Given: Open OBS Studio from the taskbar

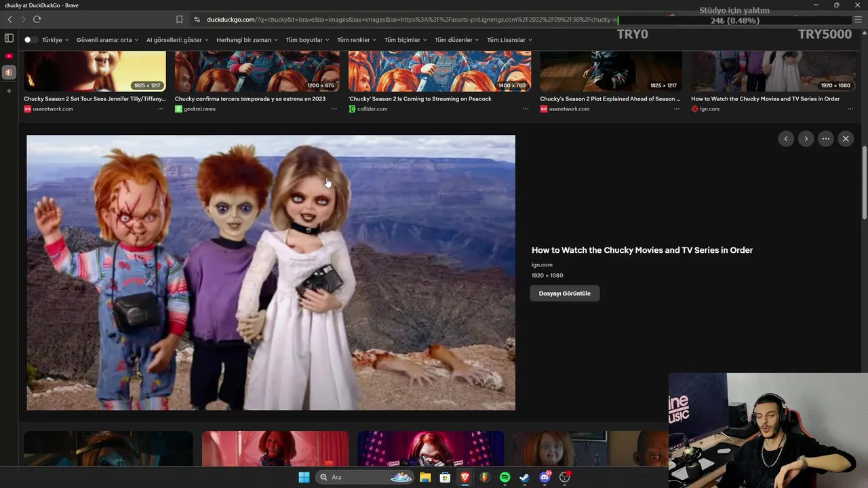Looking at the screenshot, I should (x=565, y=477).
